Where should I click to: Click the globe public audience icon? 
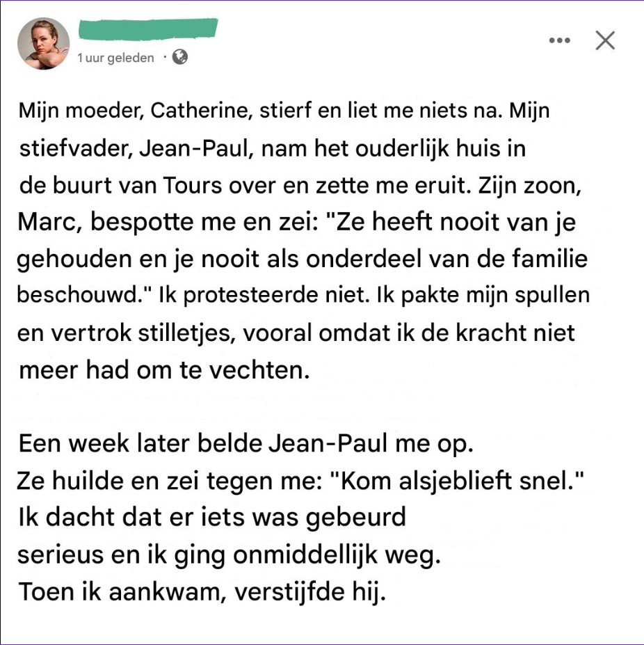click(179, 57)
